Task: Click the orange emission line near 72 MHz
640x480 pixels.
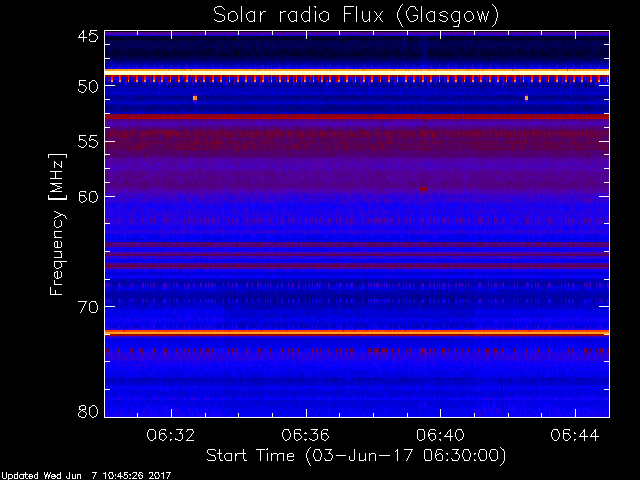Action: click(x=357, y=333)
